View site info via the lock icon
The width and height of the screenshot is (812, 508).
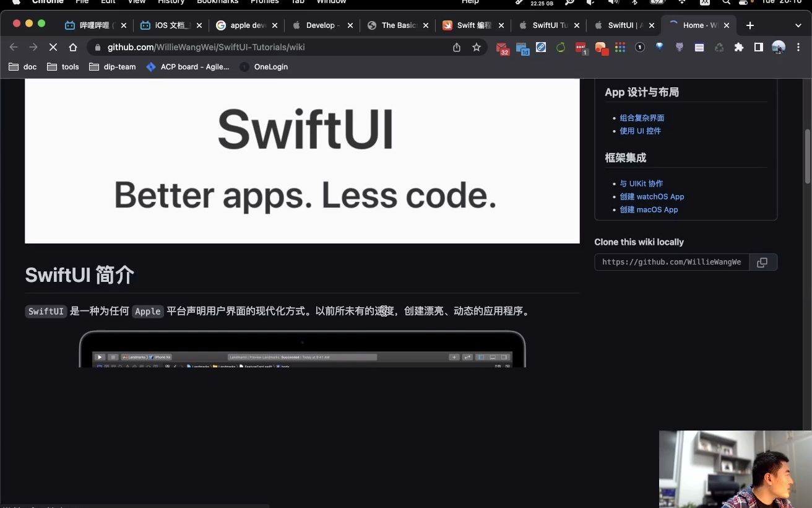tap(98, 47)
